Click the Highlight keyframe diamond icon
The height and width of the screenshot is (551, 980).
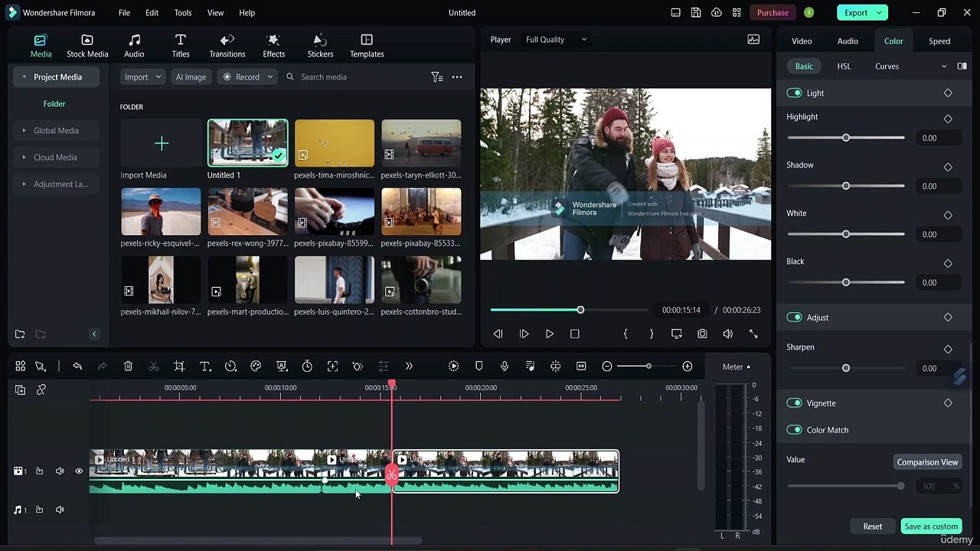[x=948, y=119]
